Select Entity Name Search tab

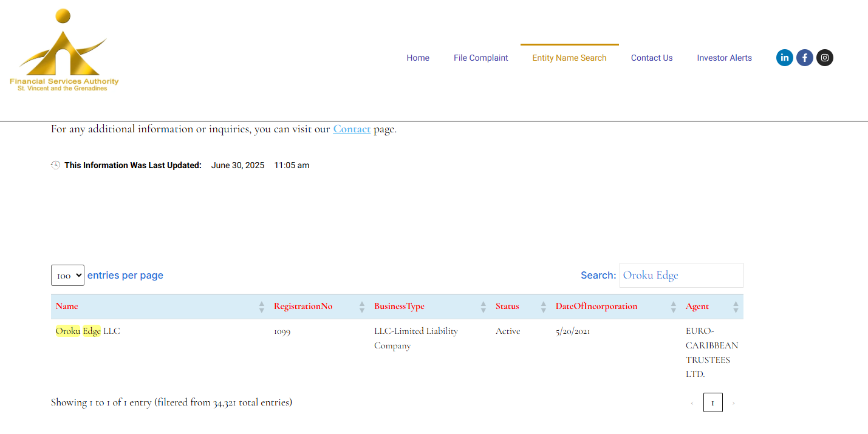(570, 58)
